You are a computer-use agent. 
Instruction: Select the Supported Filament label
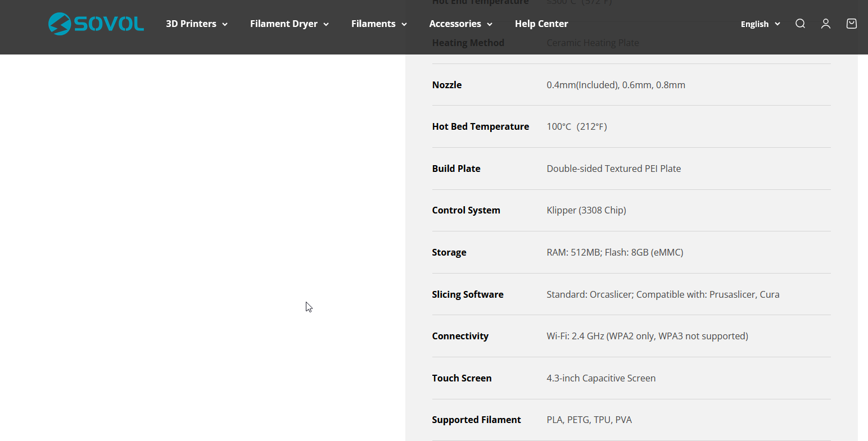[x=477, y=420]
